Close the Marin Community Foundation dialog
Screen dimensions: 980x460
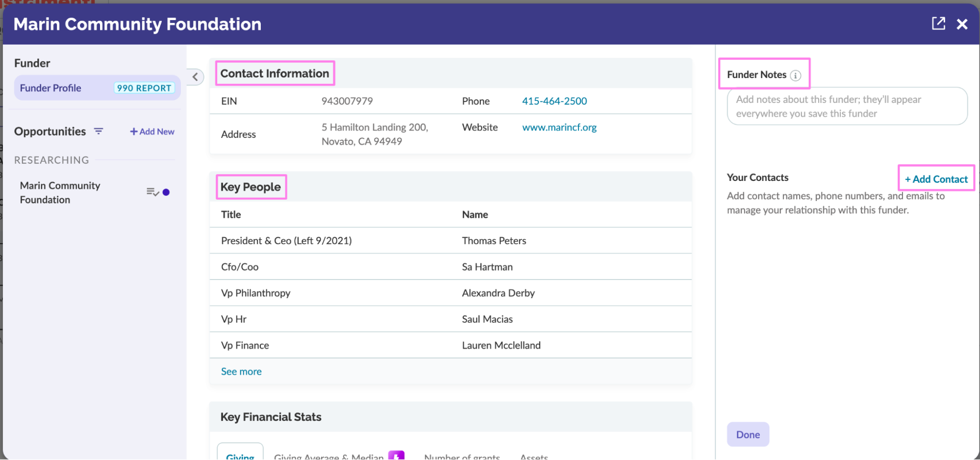962,24
